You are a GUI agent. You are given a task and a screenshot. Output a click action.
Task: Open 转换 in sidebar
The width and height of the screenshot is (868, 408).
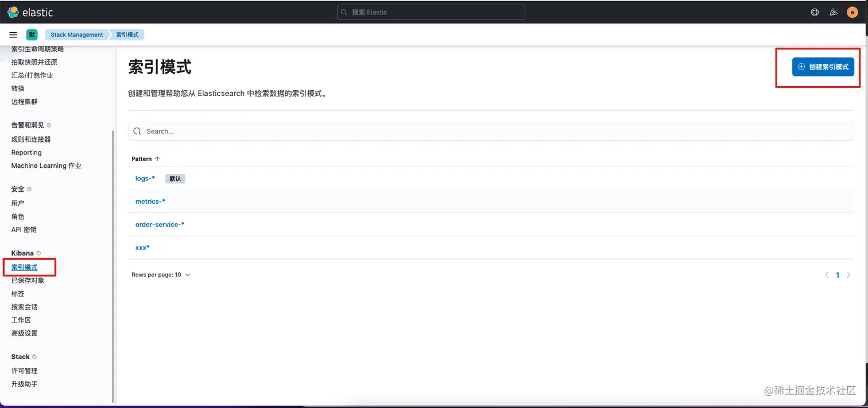click(x=18, y=88)
